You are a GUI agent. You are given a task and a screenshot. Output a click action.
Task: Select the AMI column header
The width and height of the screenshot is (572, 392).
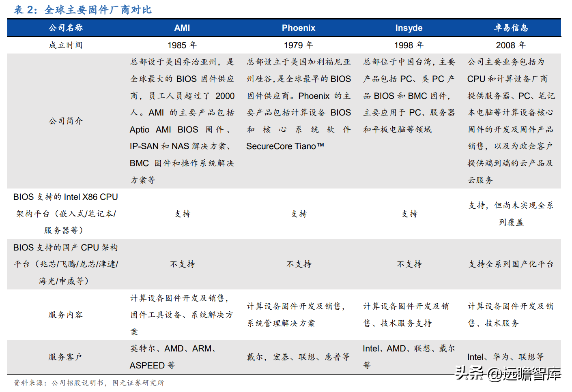point(182,28)
